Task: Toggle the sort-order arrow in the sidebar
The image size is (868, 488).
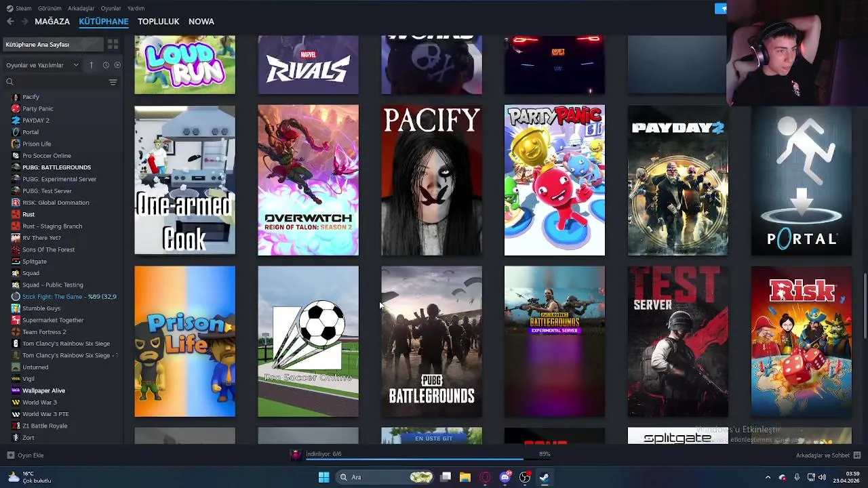Action: pos(91,65)
